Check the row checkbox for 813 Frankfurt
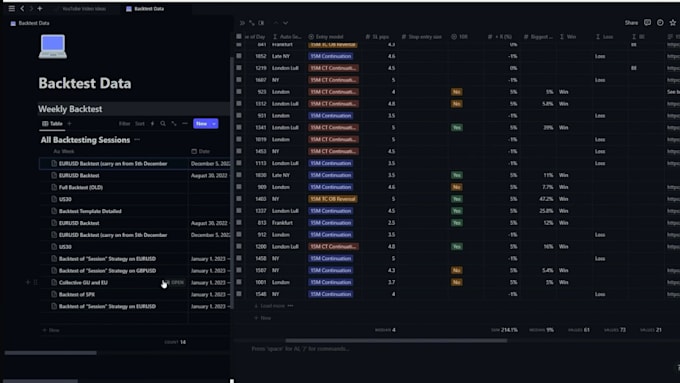 pos(239,223)
